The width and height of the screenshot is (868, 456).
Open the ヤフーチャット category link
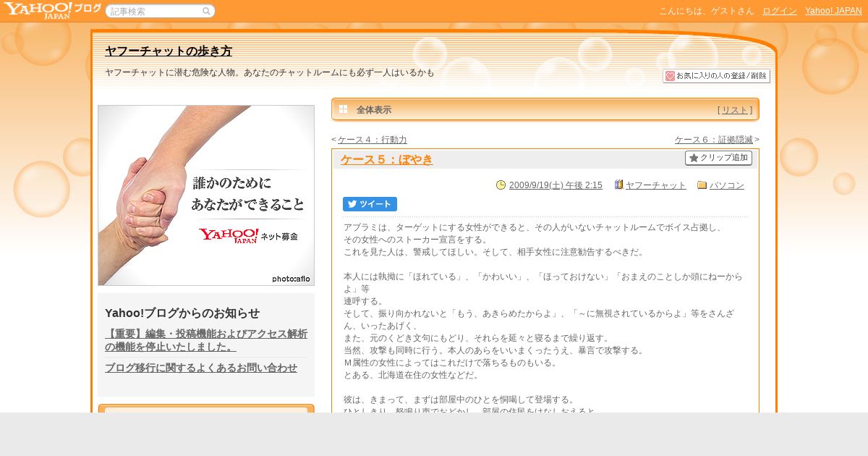(656, 185)
